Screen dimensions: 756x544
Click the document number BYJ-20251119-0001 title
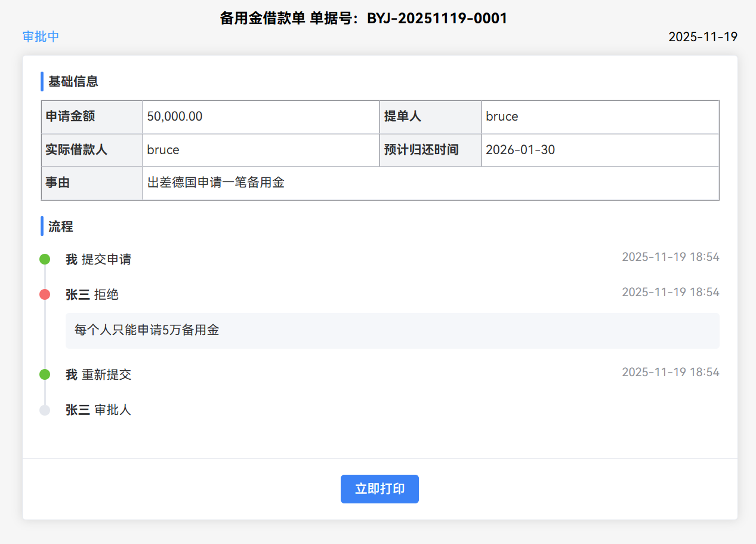click(x=437, y=19)
